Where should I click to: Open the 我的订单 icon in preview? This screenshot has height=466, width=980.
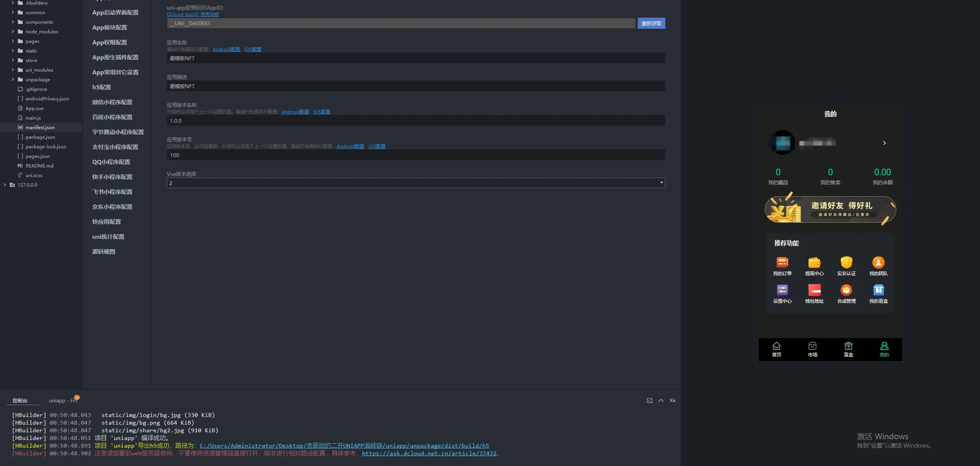tap(782, 263)
